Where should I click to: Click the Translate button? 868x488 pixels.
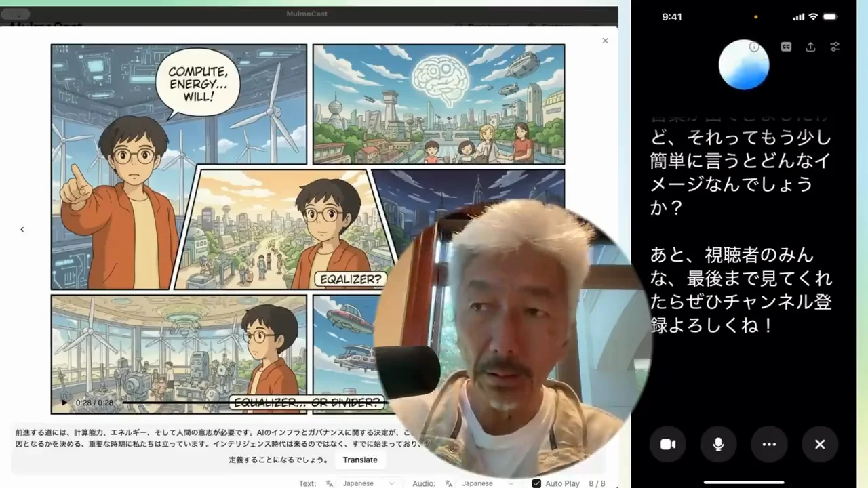coord(360,460)
